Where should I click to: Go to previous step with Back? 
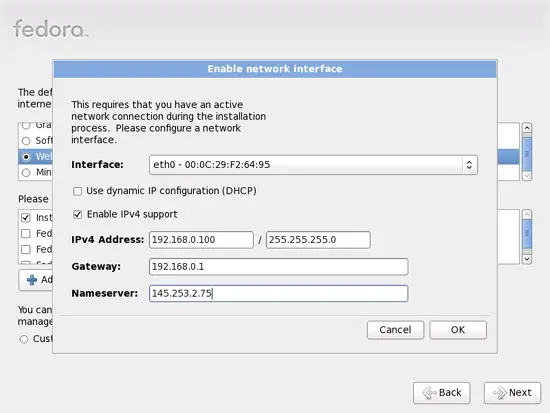(x=442, y=393)
